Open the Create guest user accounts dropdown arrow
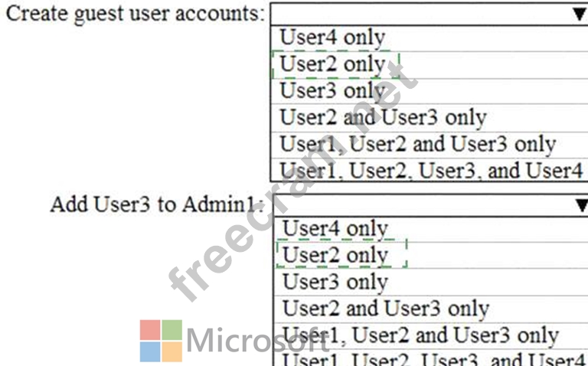The width and height of the screenshot is (588, 366). click(x=579, y=15)
